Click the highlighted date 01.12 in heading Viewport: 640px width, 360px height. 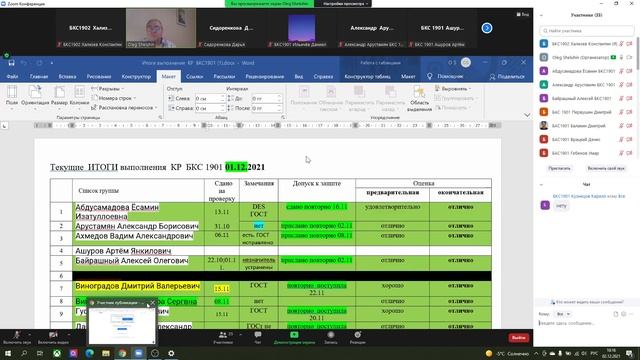tap(236, 167)
